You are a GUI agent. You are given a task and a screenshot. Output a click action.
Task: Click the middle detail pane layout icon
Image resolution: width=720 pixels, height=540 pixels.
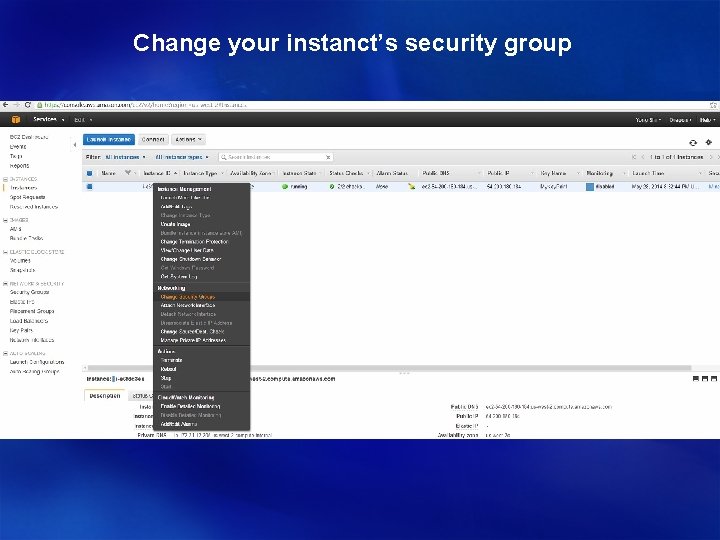click(x=705, y=379)
